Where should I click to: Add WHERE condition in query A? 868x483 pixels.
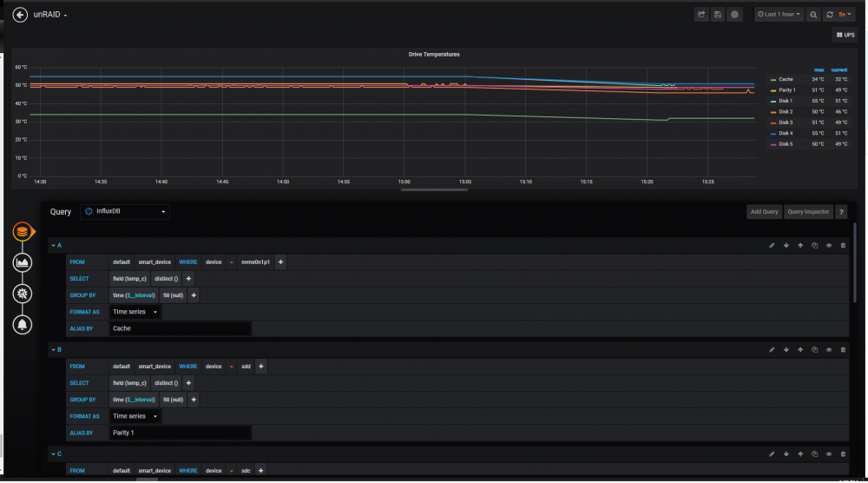click(280, 262)
